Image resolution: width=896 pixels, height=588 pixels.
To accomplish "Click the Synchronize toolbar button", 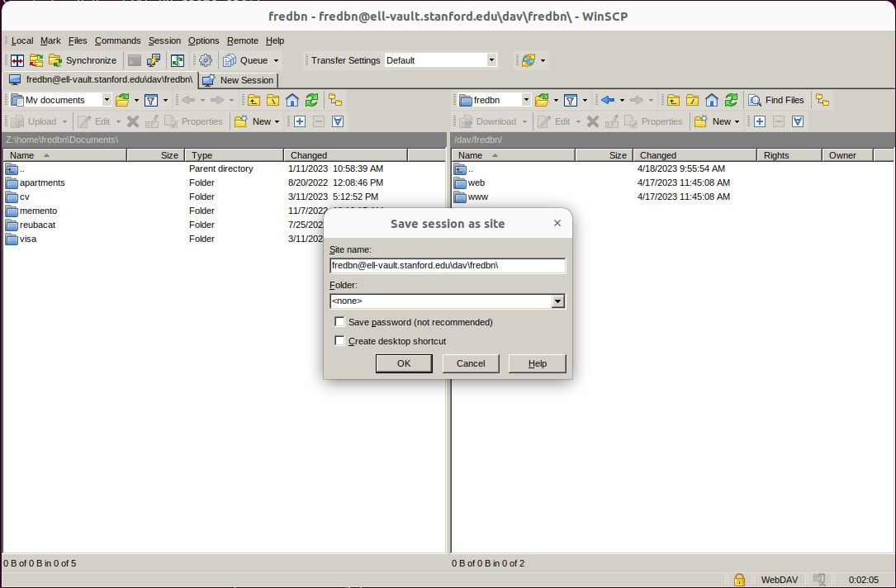I will click(x=83, y=60).
